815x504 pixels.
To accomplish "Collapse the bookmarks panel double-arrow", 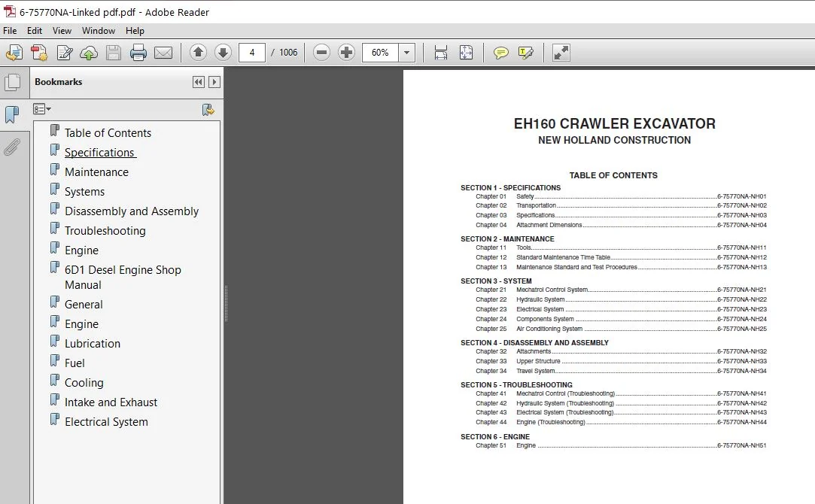I will point(198,82).
